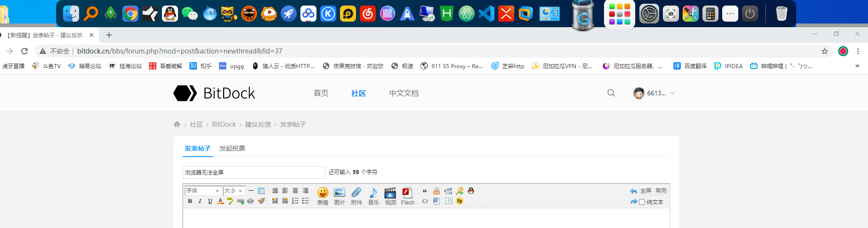Image resolution: width=868 pixels, height=228 pixels.
Task: Open 知乎 bookmark
Action: point(201,66)
